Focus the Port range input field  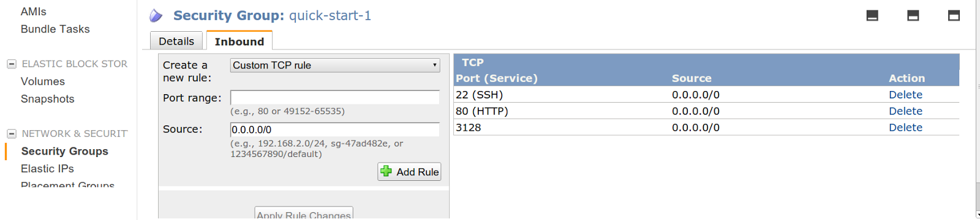click(x=335, y=98)
